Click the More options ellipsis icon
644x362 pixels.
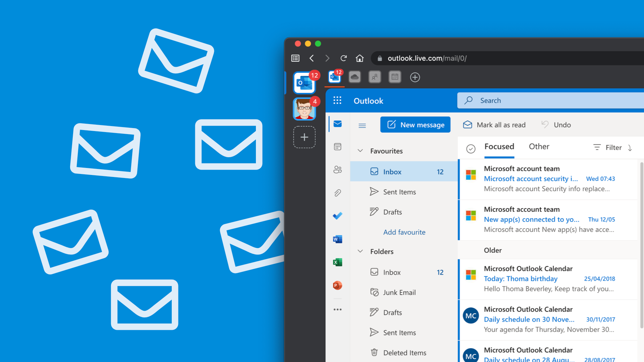(337, 309)
